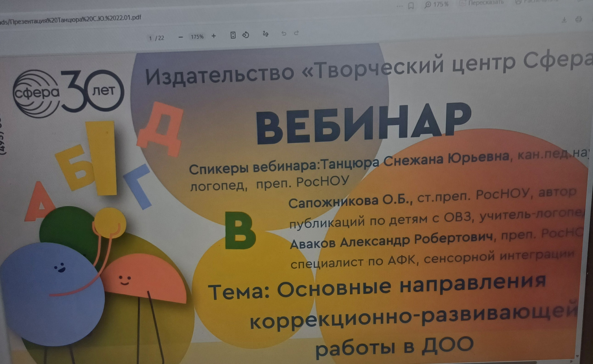Print the PDF document
The image size is (593, 364).
click(x=578, y=20)
